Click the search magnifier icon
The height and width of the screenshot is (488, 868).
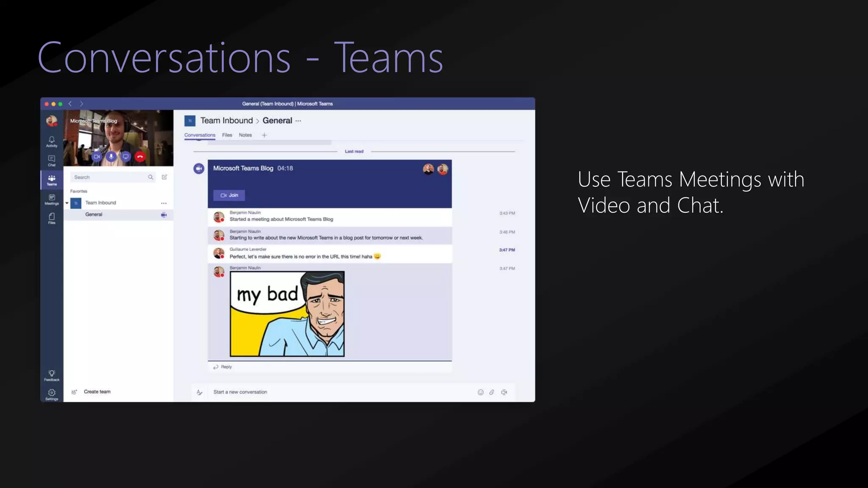150,177
